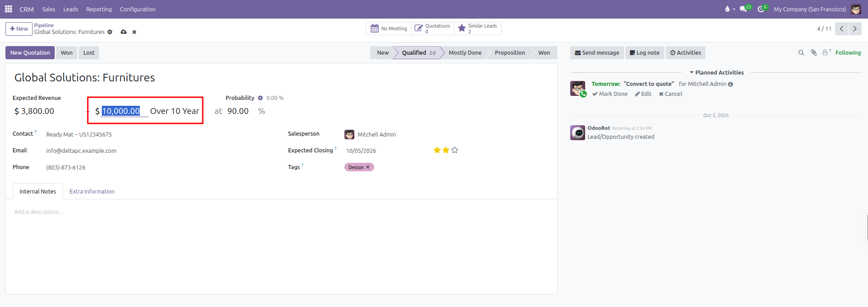Image resolution: width=868 pixels, height=307 pixels.
Task: Cancel the Convert to quote activity
Action: click(670, 94)
